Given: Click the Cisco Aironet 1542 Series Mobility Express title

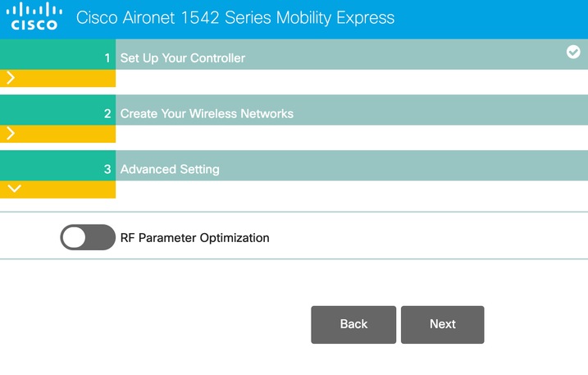Looking at the screenshot, I should [x=235, y=18].
